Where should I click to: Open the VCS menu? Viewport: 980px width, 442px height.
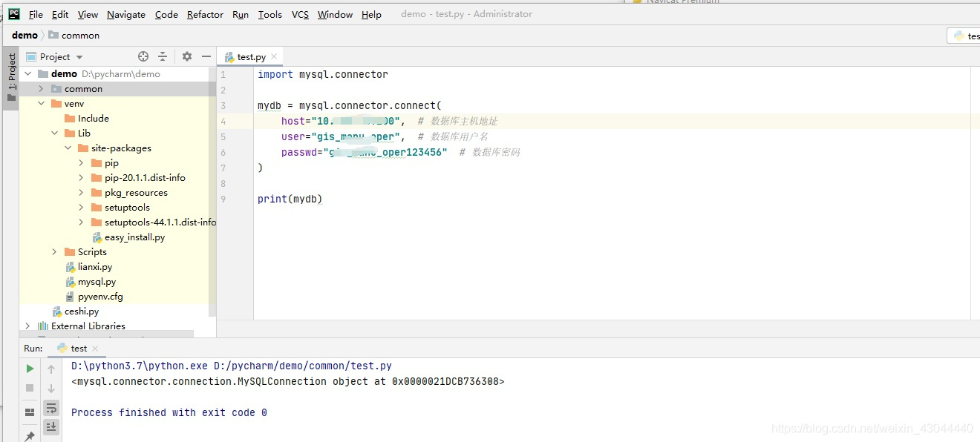tap(300, 14)
